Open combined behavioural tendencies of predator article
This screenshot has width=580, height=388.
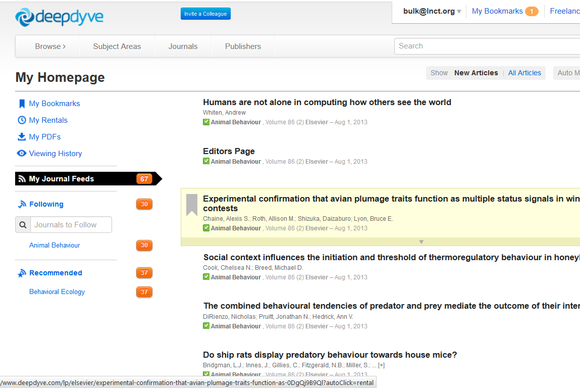pos(391,306)
